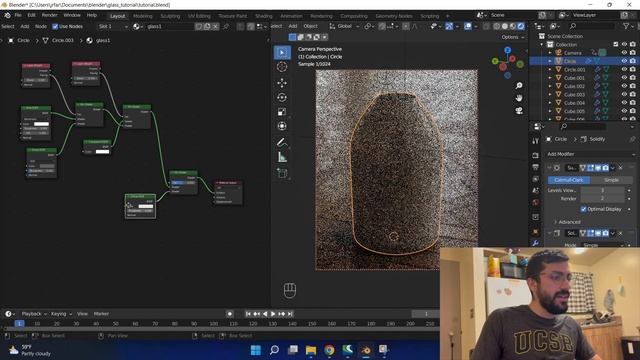
Task: Open the View Layer properties tab icon
Action: click(536, 179)
